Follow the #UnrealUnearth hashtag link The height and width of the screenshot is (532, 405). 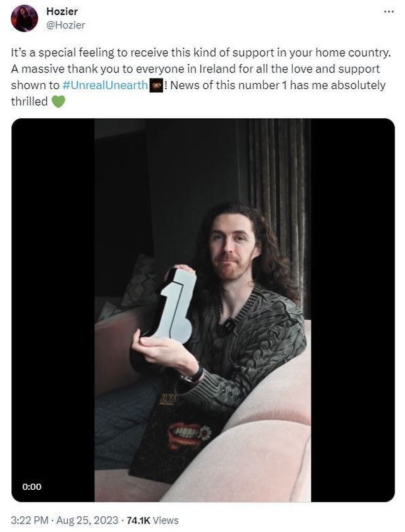pyautogui.click(x=105, y=85)
